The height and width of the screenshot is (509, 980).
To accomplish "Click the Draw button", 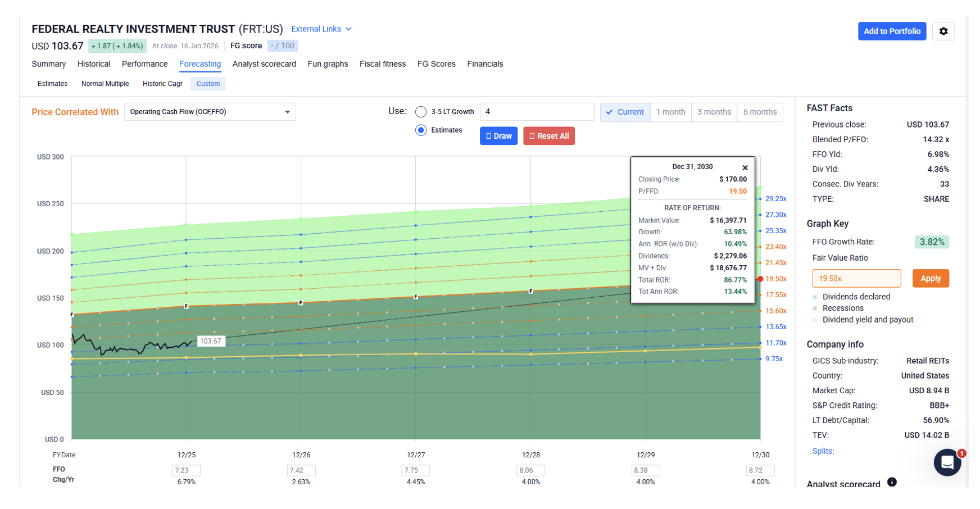I will click(498, 136).
